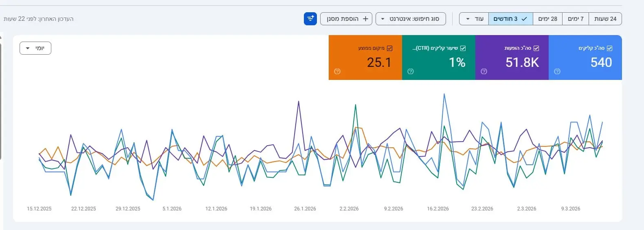
Task: Click the 29.12.2025 axis date
Action: [x=128, y=209]
